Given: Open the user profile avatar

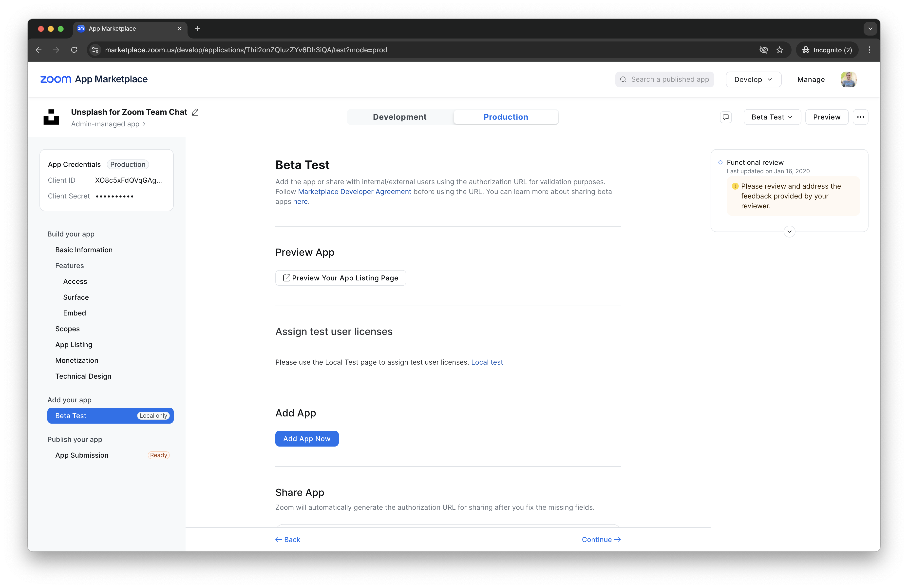Looking at the screenshot, I should point(849,79).
